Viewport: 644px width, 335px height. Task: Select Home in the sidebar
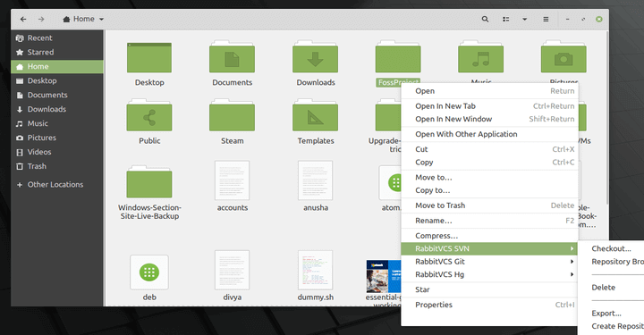point(57,66)
